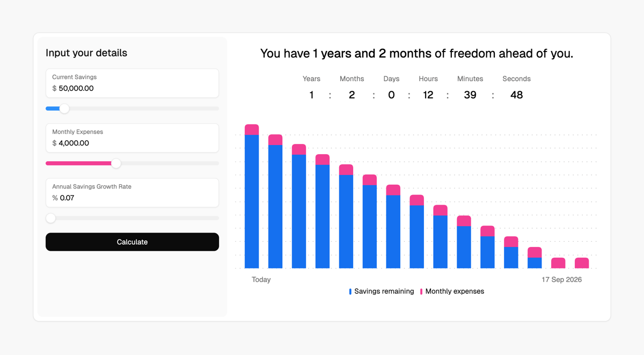Image resolution: width=644 pixels, height=355 pixels.
Task: Select the tallest blue bar in the chart
Action: 252,201
